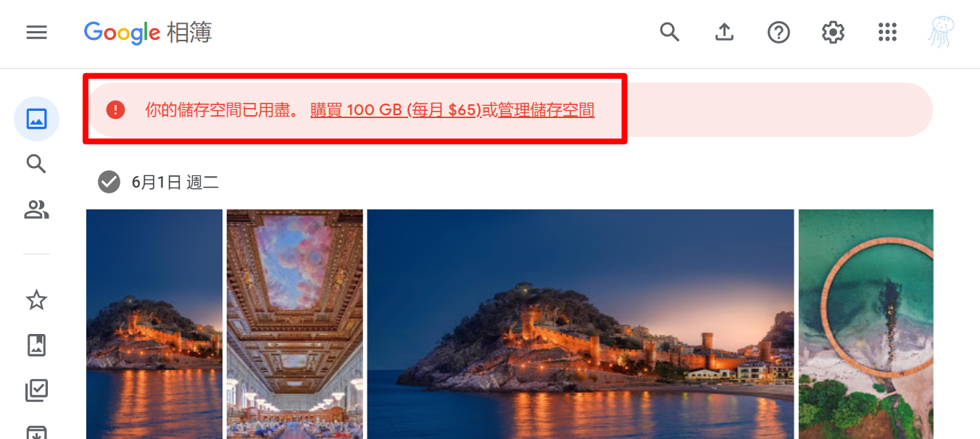Open the Albums icon in sidebar
Viewport: 980px width, 439px height.
pos(36,345)
